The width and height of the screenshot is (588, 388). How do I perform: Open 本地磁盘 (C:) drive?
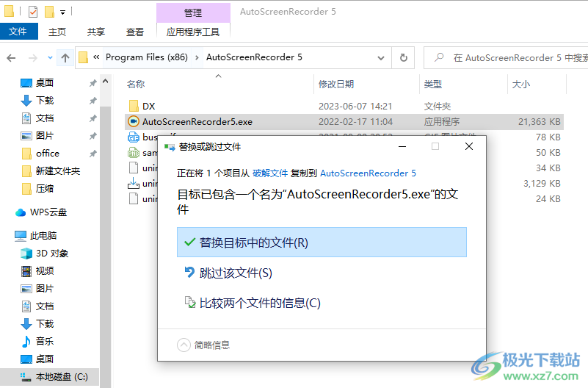coord(62,376)
